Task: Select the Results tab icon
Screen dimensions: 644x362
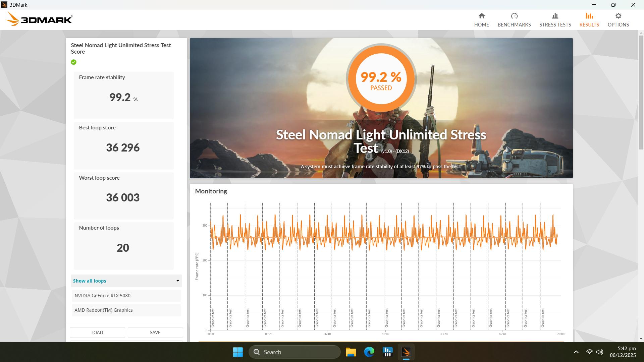Action: tap(589, 16)
